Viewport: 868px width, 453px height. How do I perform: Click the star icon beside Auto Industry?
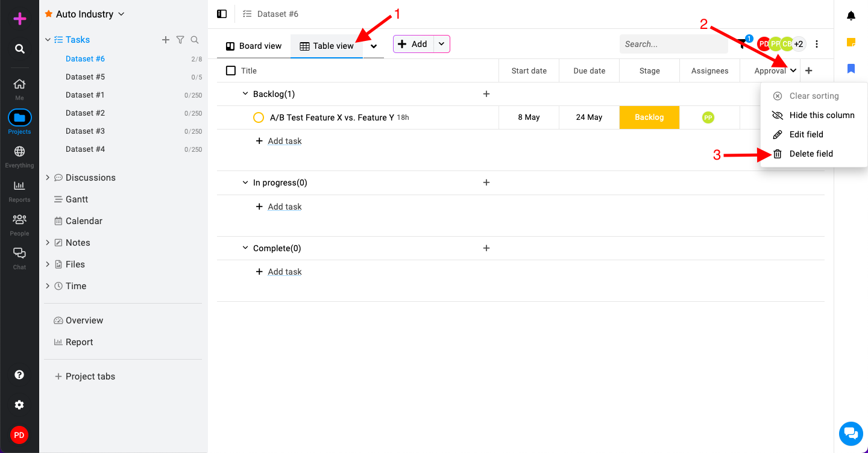pyautogui.click(x=49, y=14)
